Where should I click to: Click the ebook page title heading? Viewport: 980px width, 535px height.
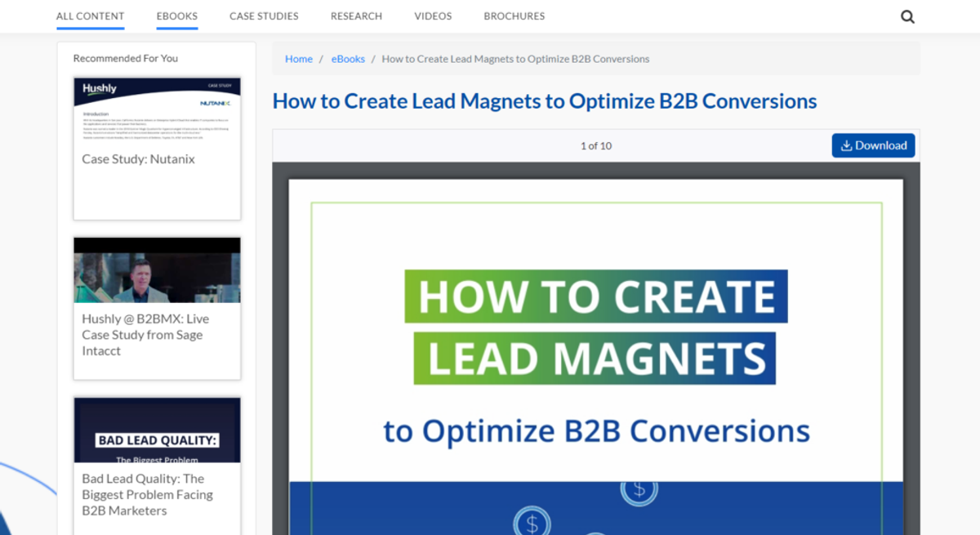(x=545, y=101)
